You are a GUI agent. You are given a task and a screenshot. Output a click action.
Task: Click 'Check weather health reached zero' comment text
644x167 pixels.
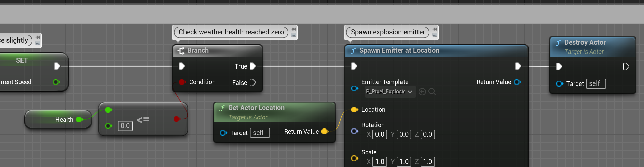pyautogui.click(x=231, y=32)
